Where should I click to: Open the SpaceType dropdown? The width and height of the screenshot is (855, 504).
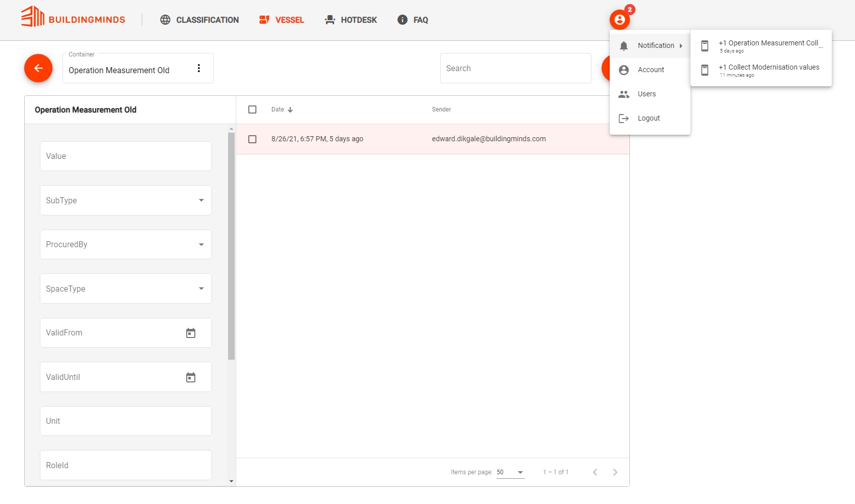pyautogui.click(x=126, y=289)
